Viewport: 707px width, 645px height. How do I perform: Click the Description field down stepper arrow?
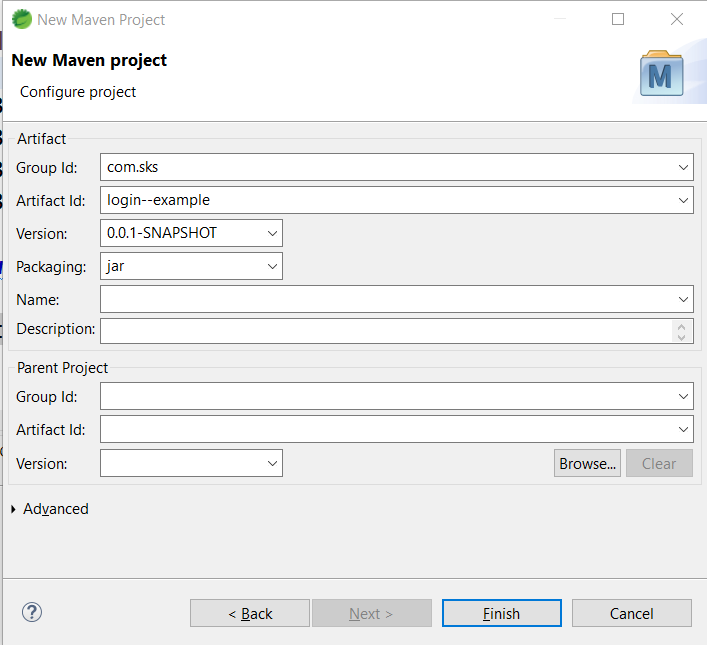pos(681,337)
